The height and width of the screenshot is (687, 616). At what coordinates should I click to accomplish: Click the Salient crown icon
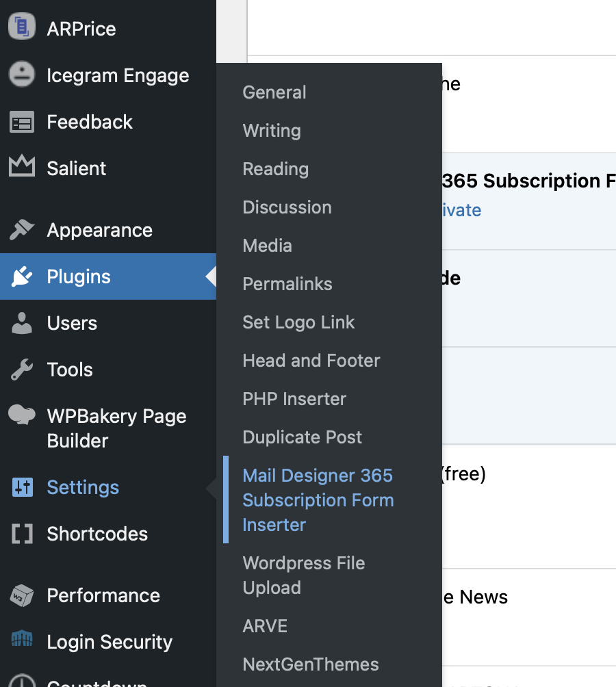(x=21, y=166)
